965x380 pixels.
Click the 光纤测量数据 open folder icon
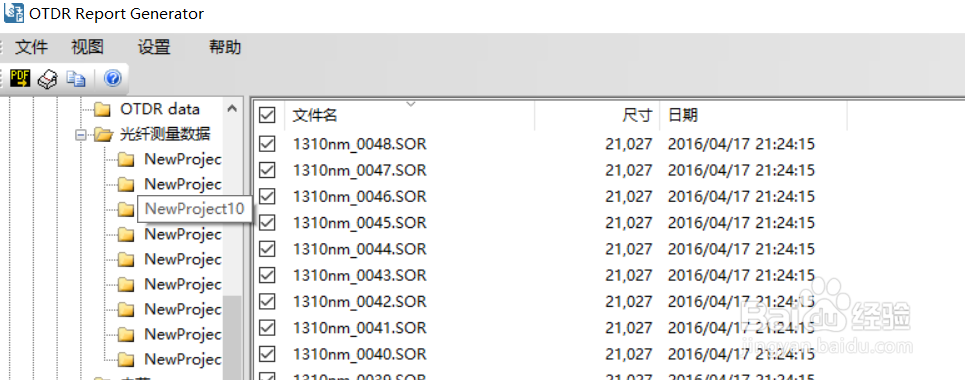pos(103,134)
